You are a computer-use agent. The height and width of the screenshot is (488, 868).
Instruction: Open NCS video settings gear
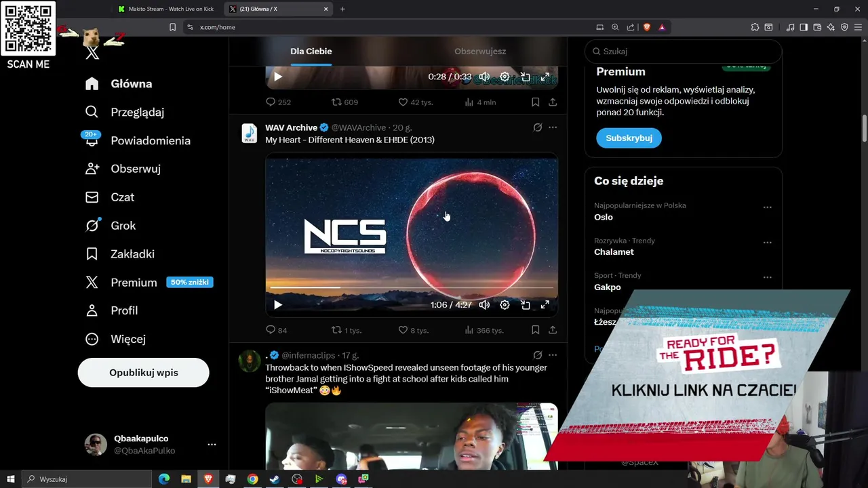coord(505,305)
